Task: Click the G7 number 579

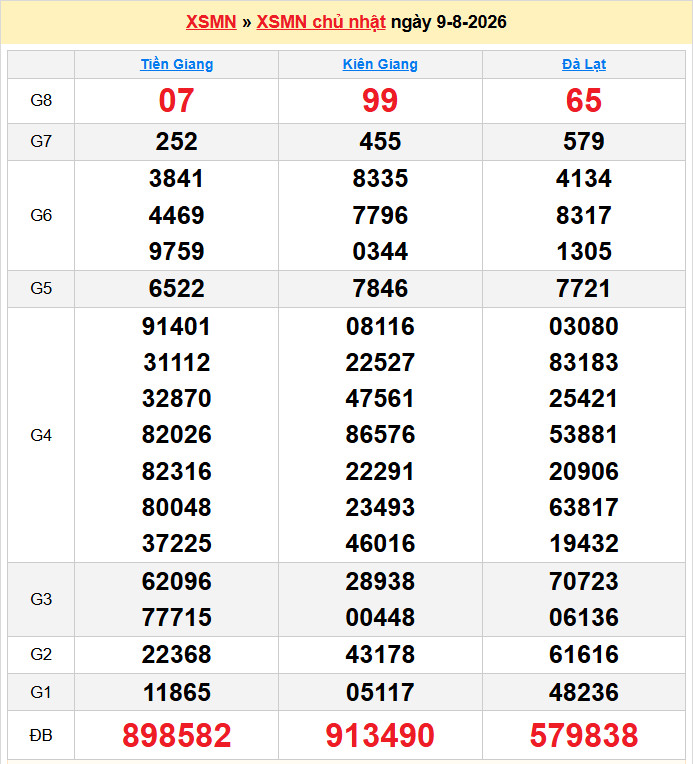Action: pos(584,141)
